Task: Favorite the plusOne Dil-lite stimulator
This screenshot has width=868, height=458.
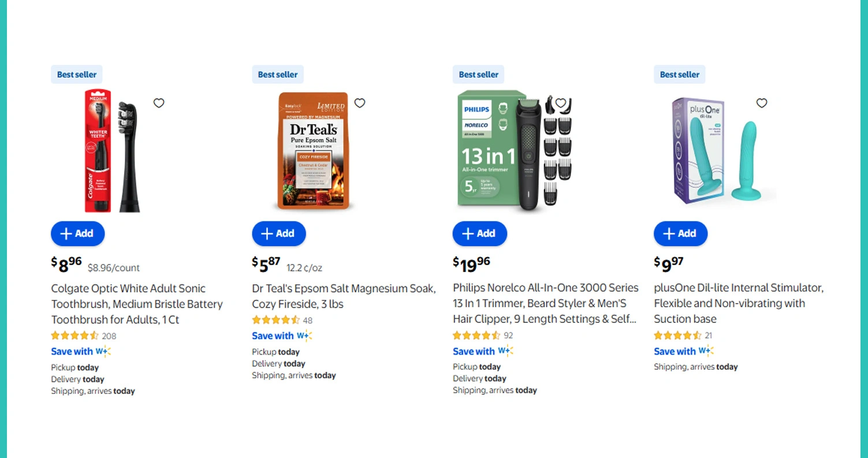Action: pyautogui.click(x=762, y=103)
